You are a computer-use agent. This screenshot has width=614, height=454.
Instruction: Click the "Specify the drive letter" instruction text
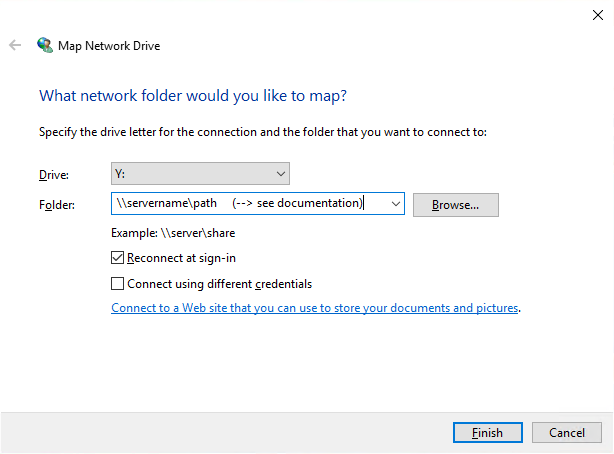click(262, 132)
